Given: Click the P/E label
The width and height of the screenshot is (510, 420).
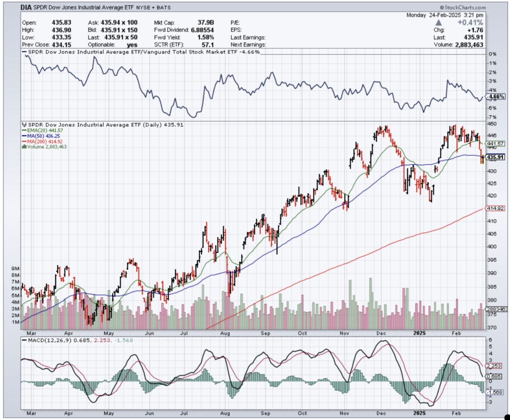Looking at the screenshot, I should click(235, 23).
